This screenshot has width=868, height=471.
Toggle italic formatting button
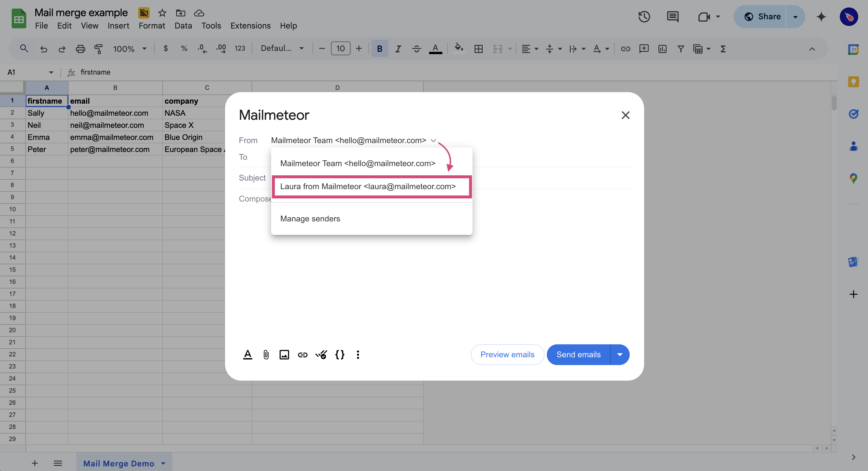pyautogui.click(x=398, y=49)
